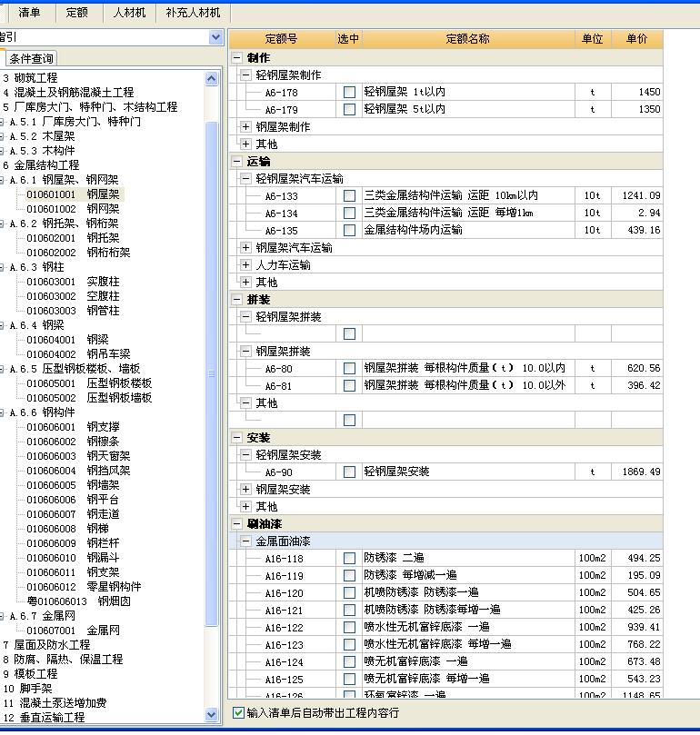This screenshot has width=700, height=735.
Task: Tick checkbox for A6-179 轻钢屋架 5t以内
Action: point(349,109)
